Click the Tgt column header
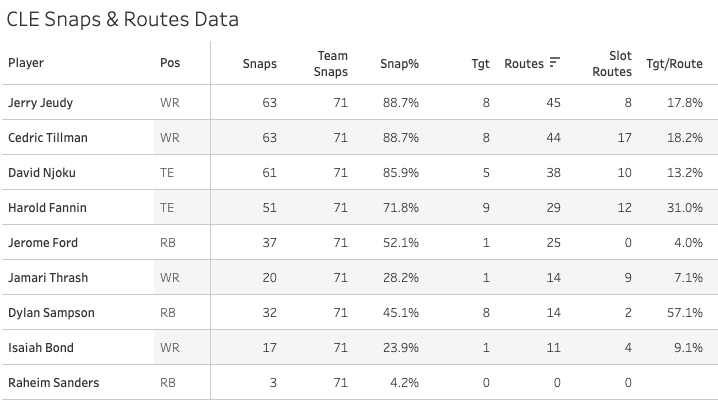718x406 pixels. click(480, 64)
